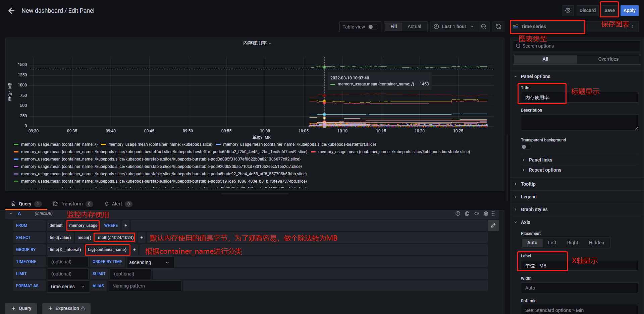Click the SLIMIT optional input

[130, 274]
